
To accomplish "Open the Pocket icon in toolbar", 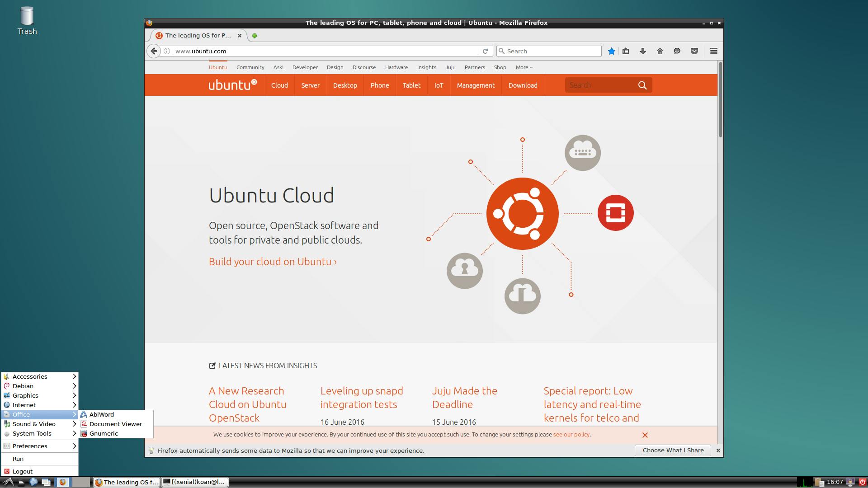I will pyautogui.click(x=694, y=51).
